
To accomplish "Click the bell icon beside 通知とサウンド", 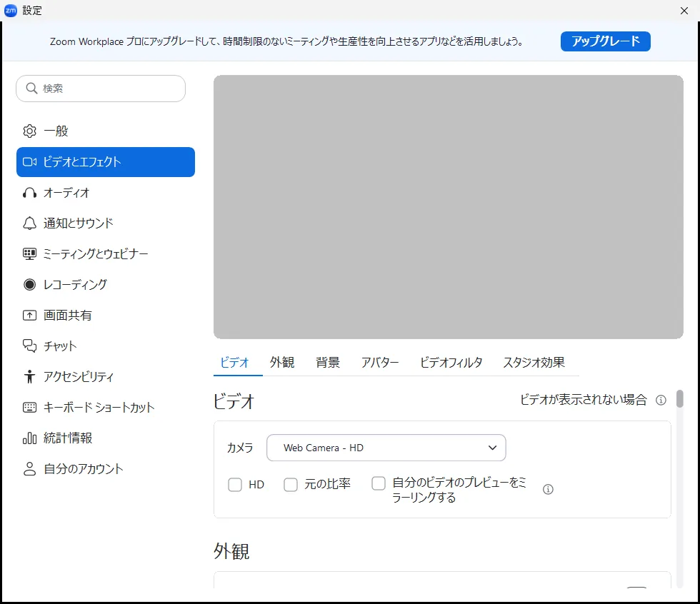I will point(29,223).
